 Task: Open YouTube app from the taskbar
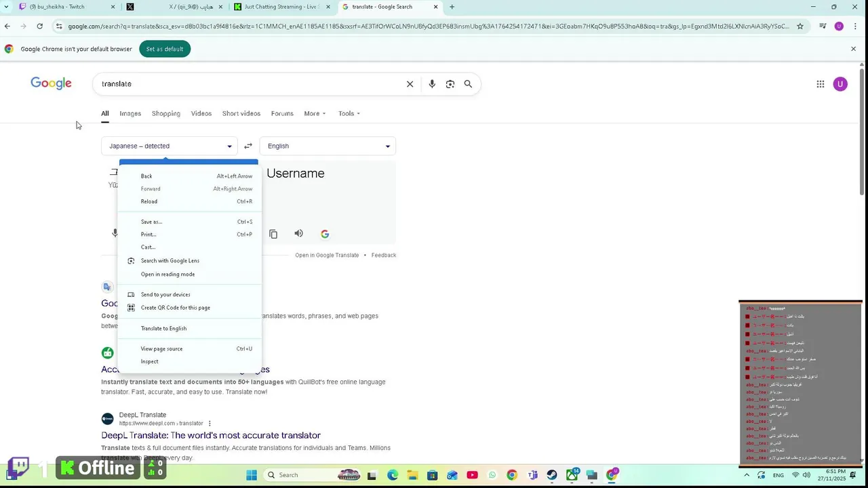click(472, 474)
